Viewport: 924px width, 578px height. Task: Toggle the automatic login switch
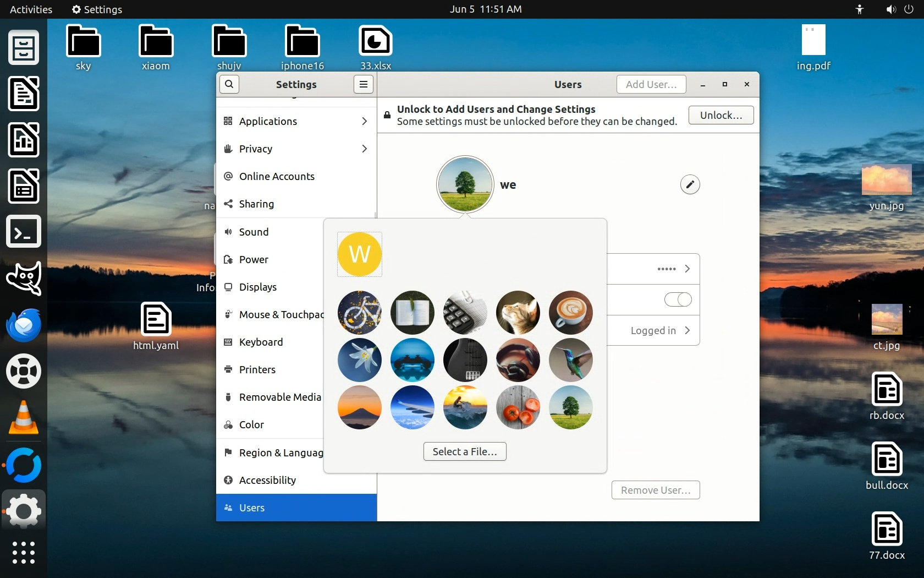(678, 299)
